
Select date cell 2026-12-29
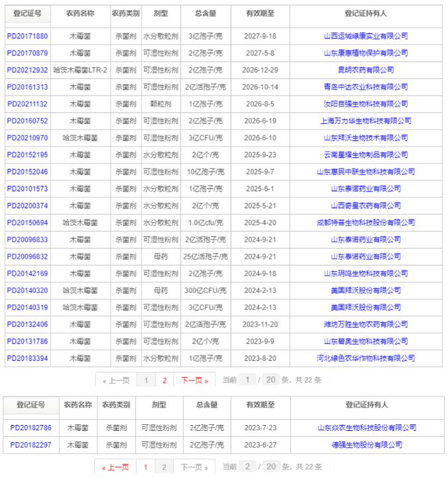click(x=260, y=70)
